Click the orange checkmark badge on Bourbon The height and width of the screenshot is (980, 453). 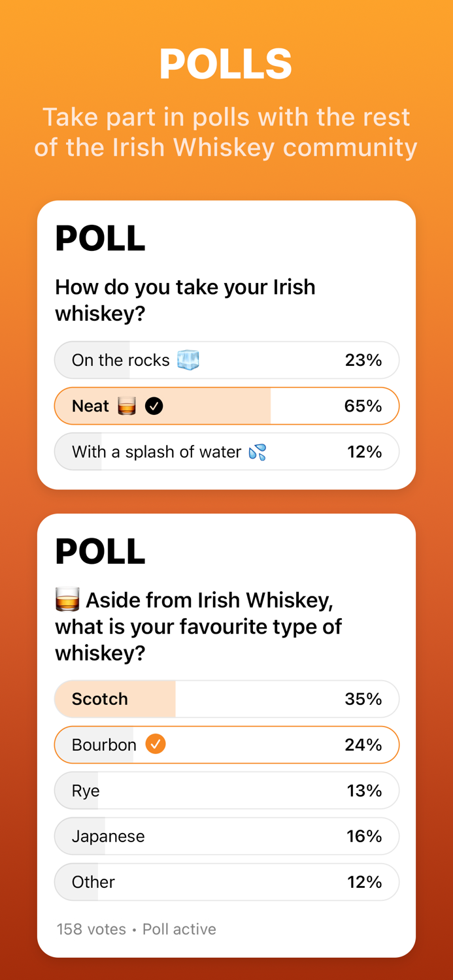click(x=156, y=744)
